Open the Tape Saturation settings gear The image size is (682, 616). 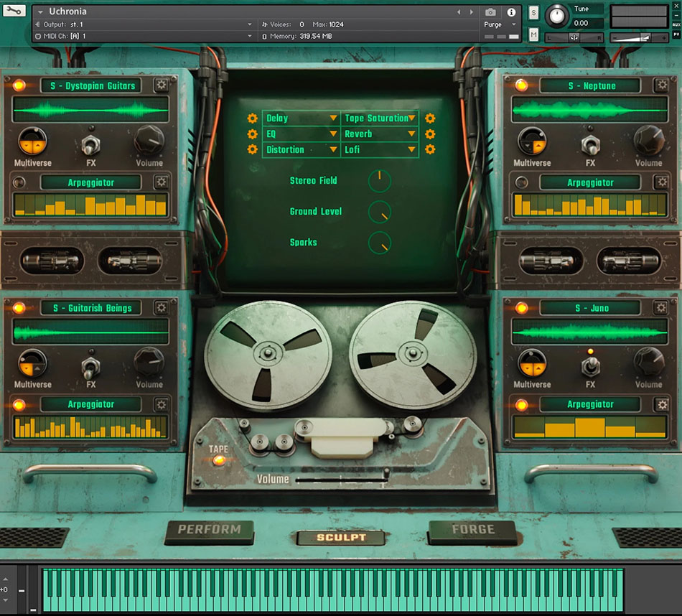(430, 118)
